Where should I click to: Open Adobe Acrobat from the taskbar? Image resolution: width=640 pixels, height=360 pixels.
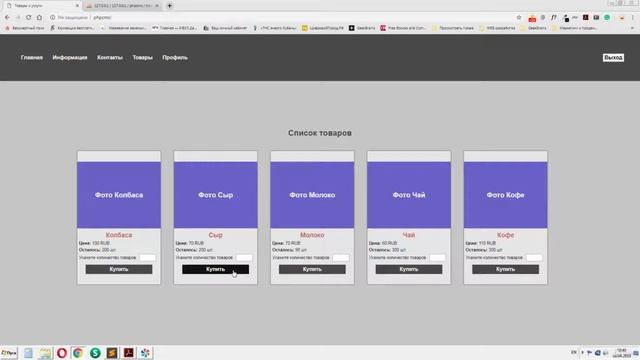(129, 353)
